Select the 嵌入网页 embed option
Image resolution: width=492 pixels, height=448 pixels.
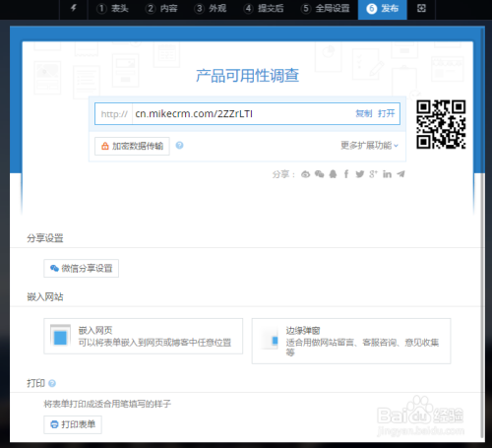(x=144, y=336)
